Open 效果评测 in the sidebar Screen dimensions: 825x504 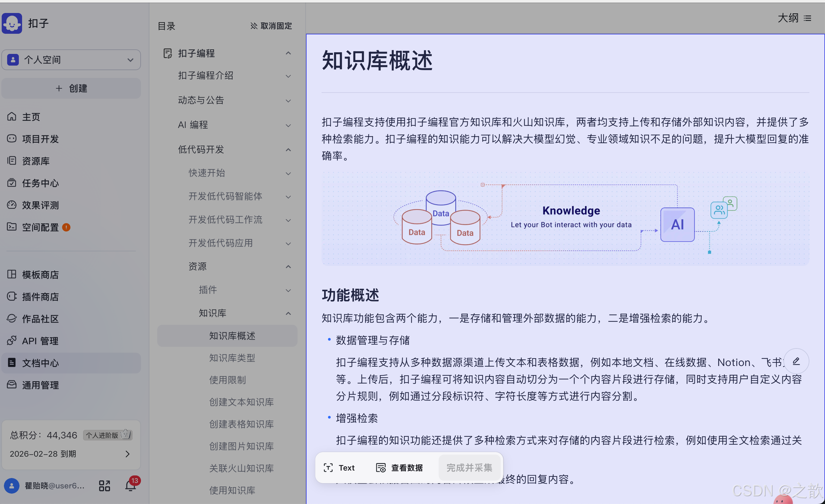coord(40,205)
